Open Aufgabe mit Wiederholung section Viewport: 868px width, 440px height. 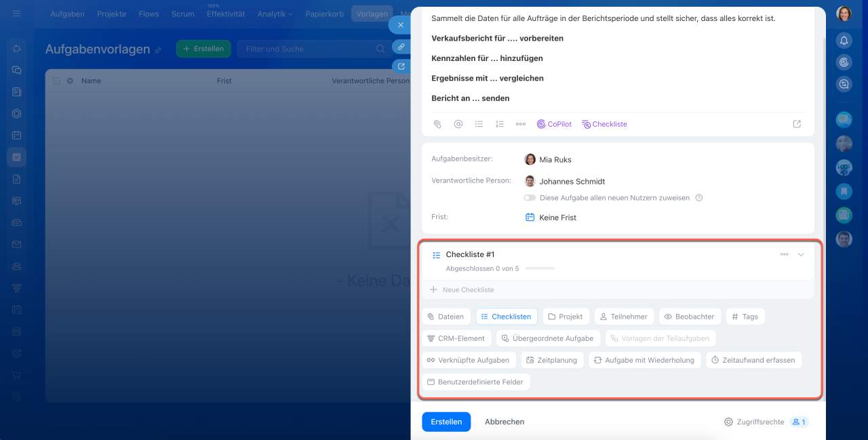pyautogui.click(x=645, y=360)
